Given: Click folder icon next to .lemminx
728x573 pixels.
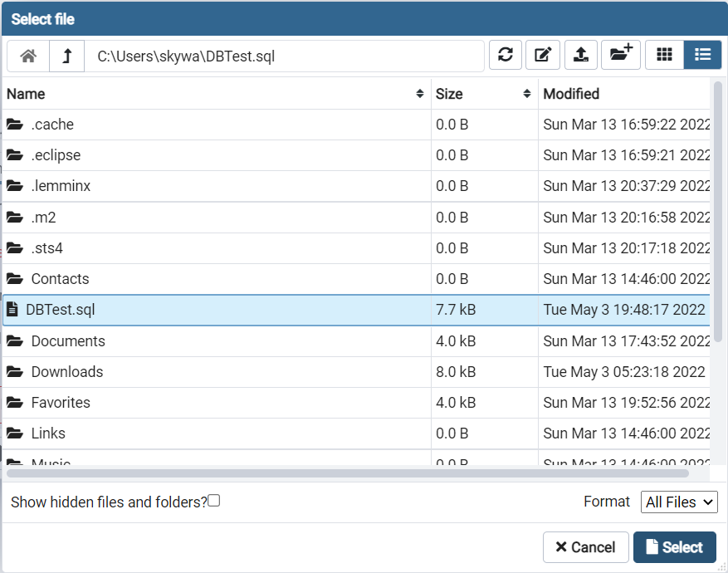Looking at the screenshot, I should pos(15,186).
